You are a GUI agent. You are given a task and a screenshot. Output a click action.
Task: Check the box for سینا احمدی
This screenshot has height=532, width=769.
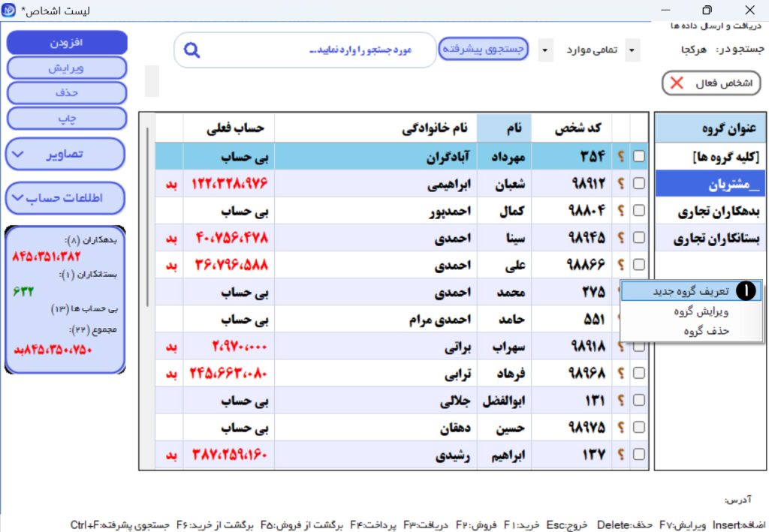pos(638,238)
